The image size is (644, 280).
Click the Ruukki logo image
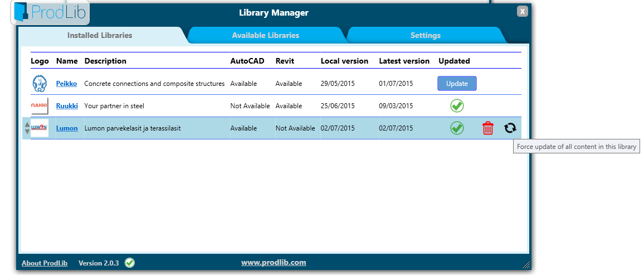point(40,105)
